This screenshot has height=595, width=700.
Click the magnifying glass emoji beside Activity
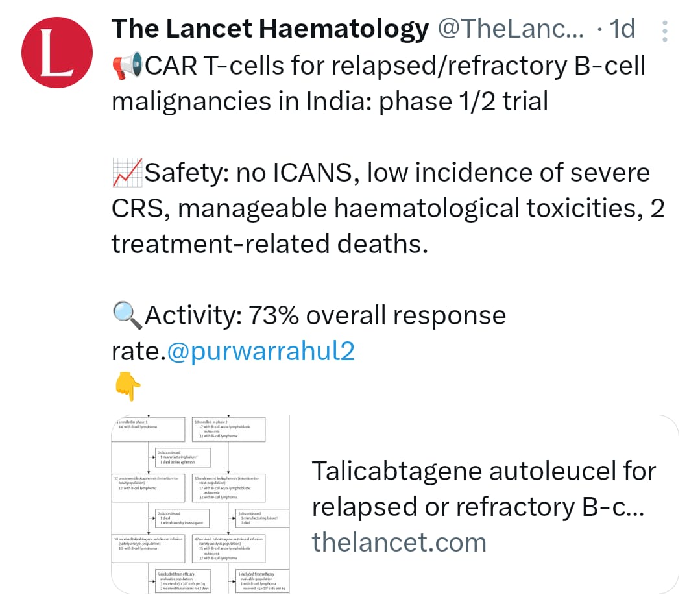click(x=127, y=316)
